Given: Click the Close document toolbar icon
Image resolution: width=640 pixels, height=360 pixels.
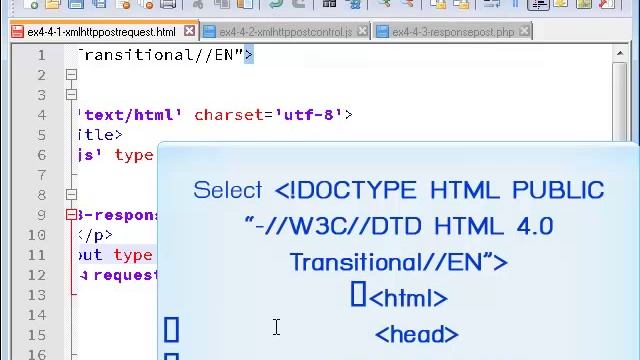Looking at the screenshot, I should [x=122, y=4].
